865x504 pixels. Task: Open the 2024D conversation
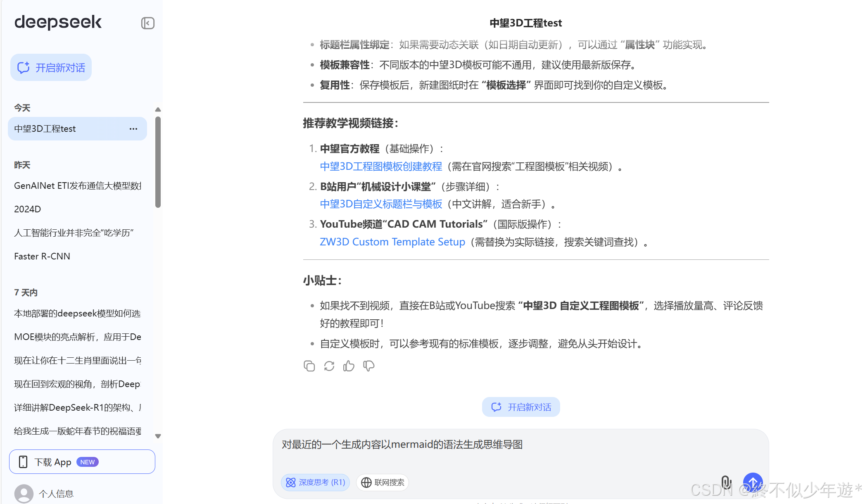click(x=28, y=209)
